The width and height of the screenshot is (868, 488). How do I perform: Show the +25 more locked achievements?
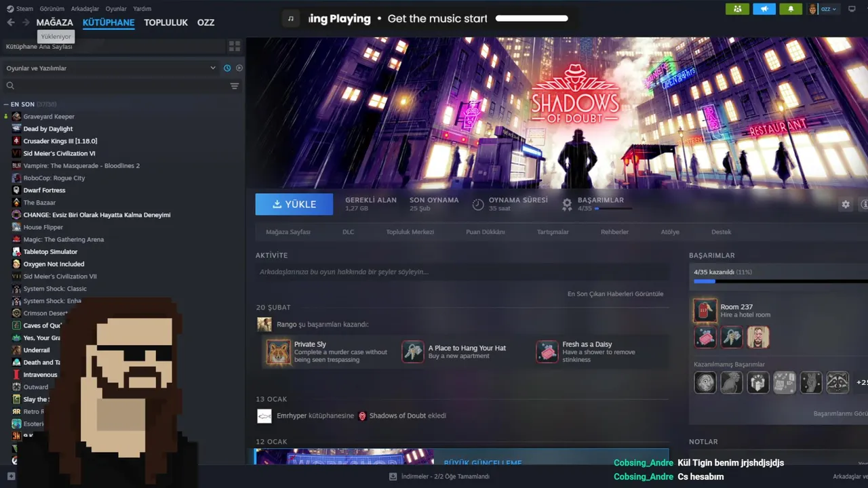[861, 382]
